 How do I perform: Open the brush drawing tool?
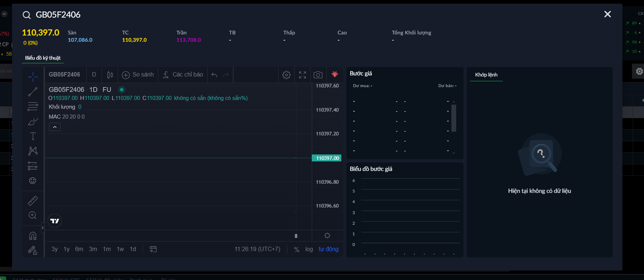33,122
